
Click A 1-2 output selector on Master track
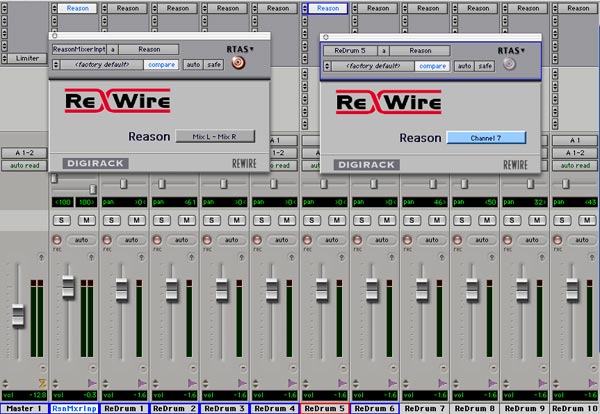[x=24, y=153]
